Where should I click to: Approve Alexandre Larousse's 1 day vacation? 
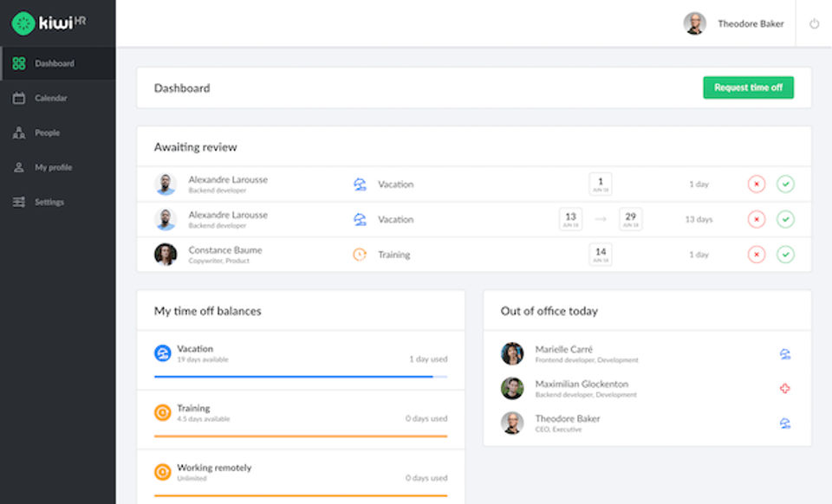[785, 184]
